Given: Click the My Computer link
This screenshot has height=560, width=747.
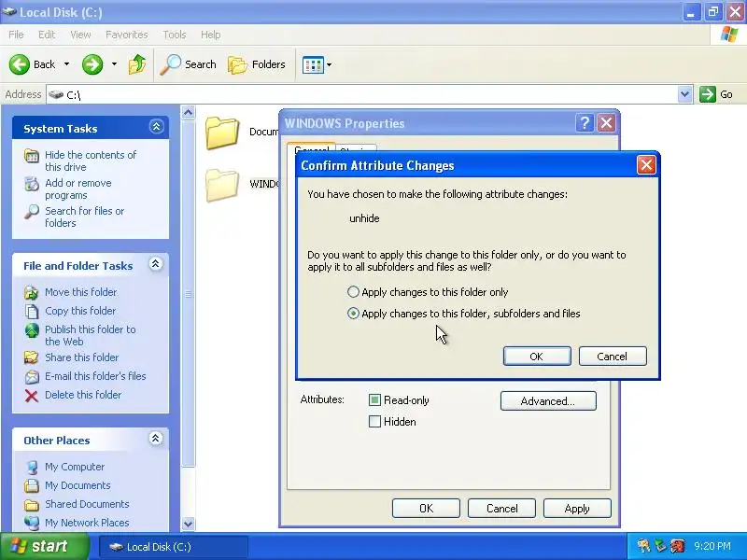Looking at the screenshot, I should pos(75,468).
